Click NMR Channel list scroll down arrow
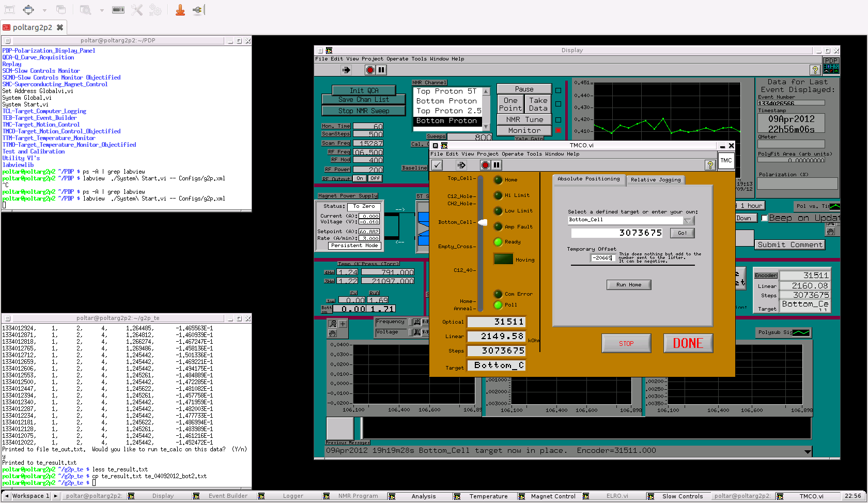This screenshot has width=868, height=503. point(486,127)
